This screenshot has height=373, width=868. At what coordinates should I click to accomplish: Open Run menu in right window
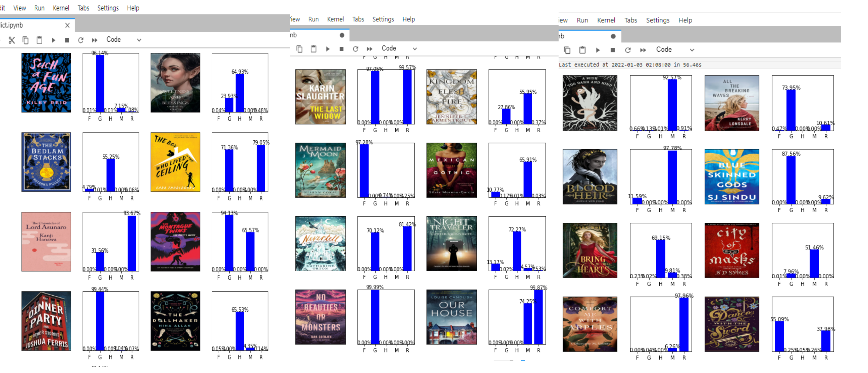pos(582,20)
